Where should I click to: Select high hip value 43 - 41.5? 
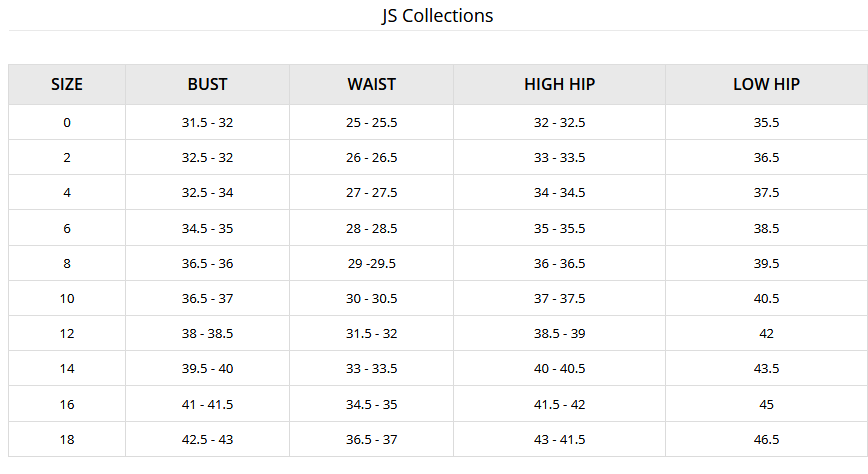pyautogui.click(x=559, y=439)
